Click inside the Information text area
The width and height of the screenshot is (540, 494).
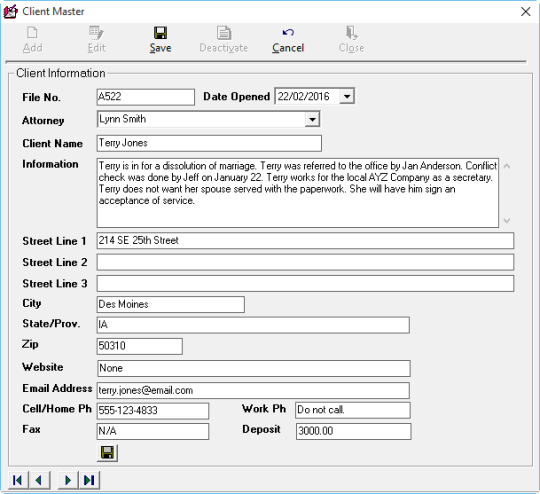pyautogui.click(x=298, y=193)
